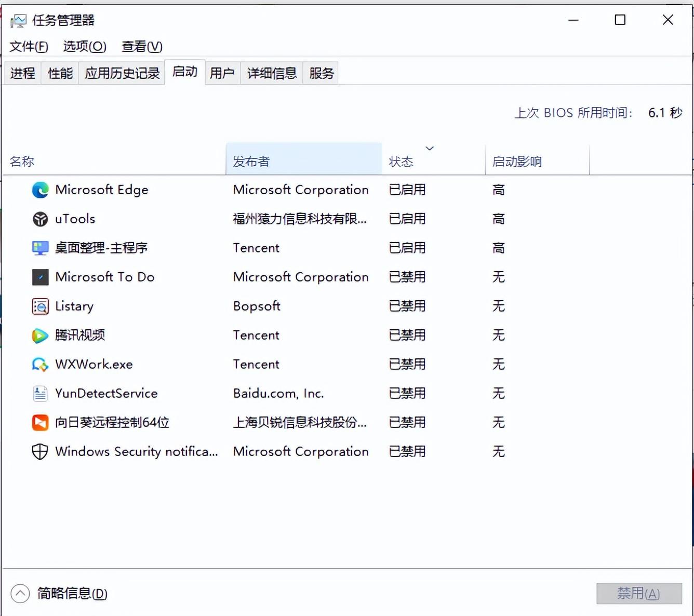Click the 向日葵远程控制64位 icon
Viewport: 694px width, 616px height.
coord(40,423)
